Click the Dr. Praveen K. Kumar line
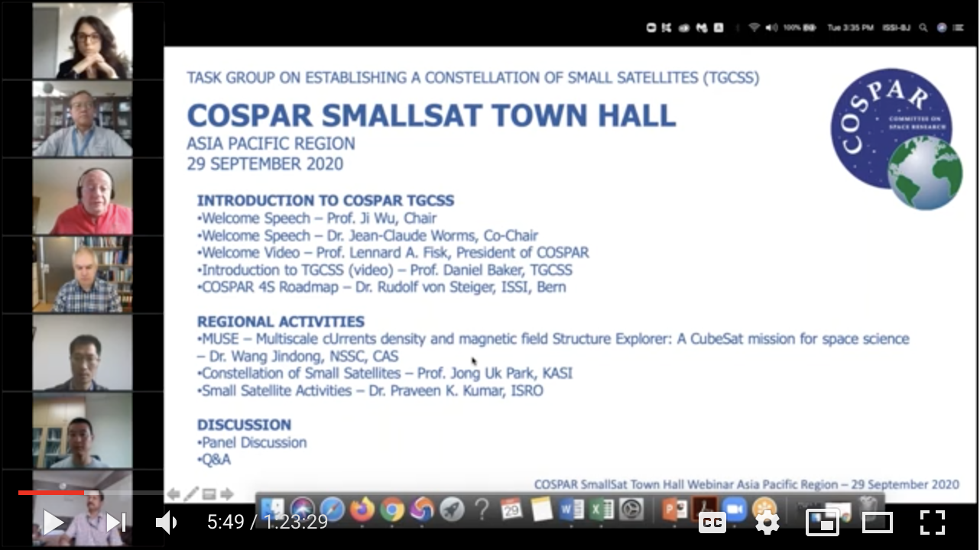Screen dimensions: 980x550 click(x=370, y=390)
